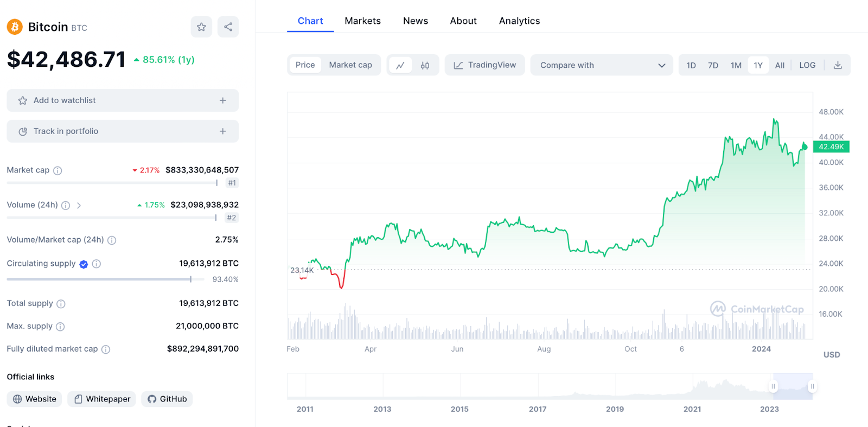Screen dimensions: 868x427
Task: Open the Analytics tab
Action: click(520, 21)
